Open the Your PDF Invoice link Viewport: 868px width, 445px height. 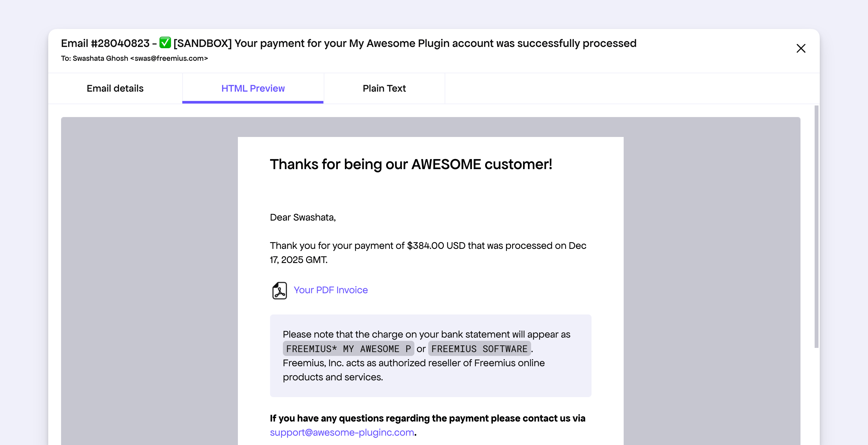330,290
